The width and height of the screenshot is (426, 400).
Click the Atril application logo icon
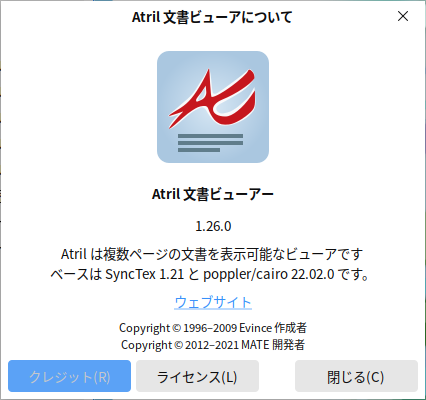[213, 107]
